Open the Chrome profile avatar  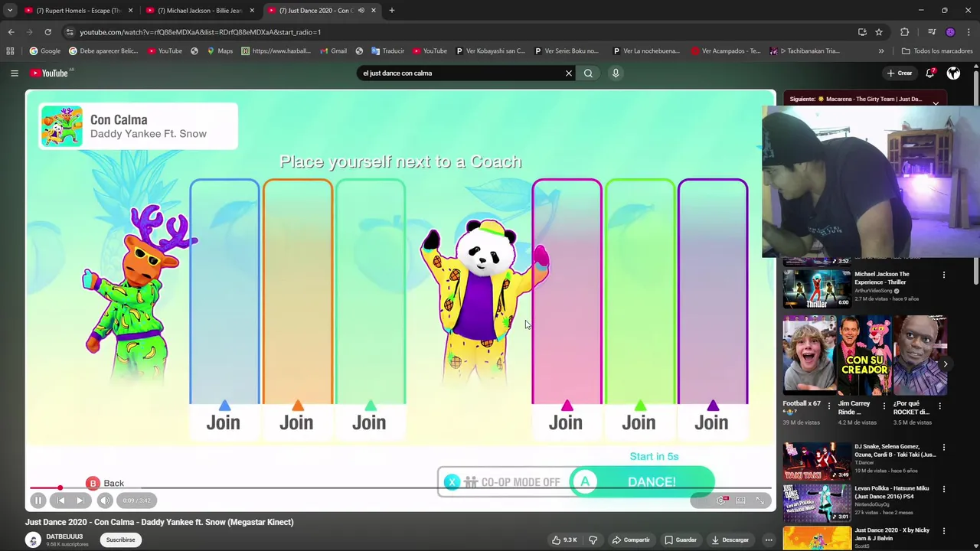(951, 32)
